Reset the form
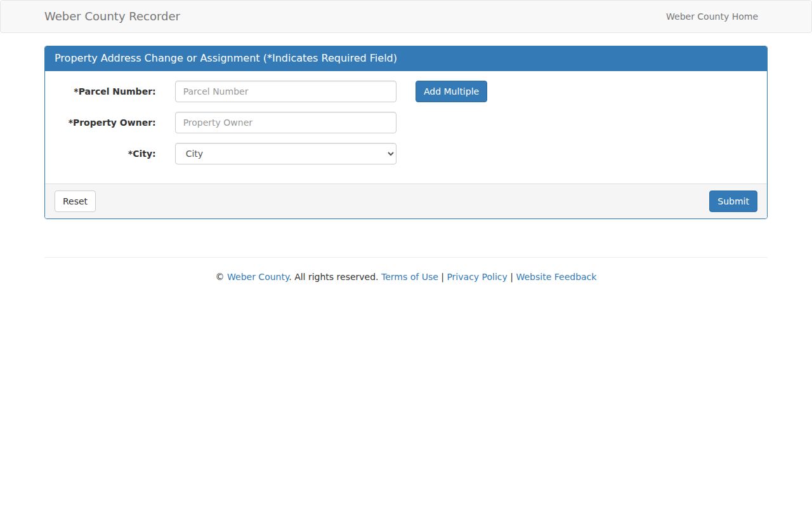The height and width of the screenshot is (508, 812). (75, 201)
